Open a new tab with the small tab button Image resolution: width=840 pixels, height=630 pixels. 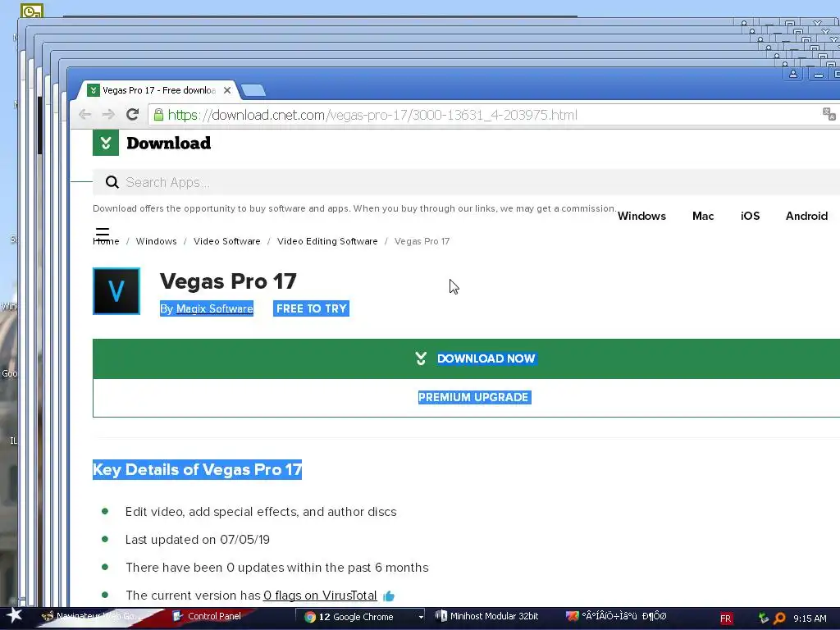pos(253,90)
